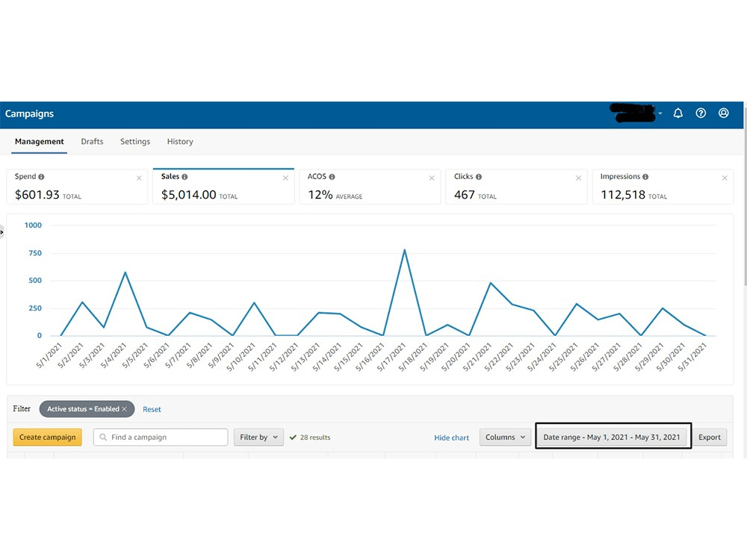Image resolution: width=747 pixels, height=560 pixels.
Task: Click the Create campaign button
Action: pos(48,437)
